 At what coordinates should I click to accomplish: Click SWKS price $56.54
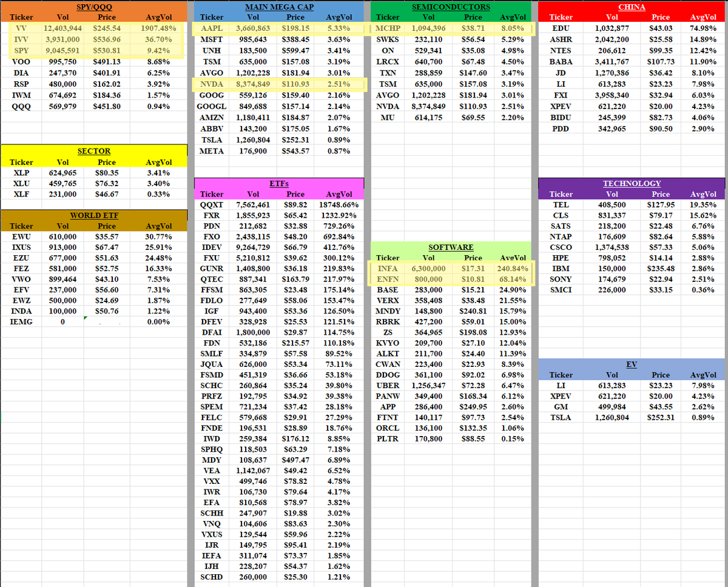tap(473, 39)
